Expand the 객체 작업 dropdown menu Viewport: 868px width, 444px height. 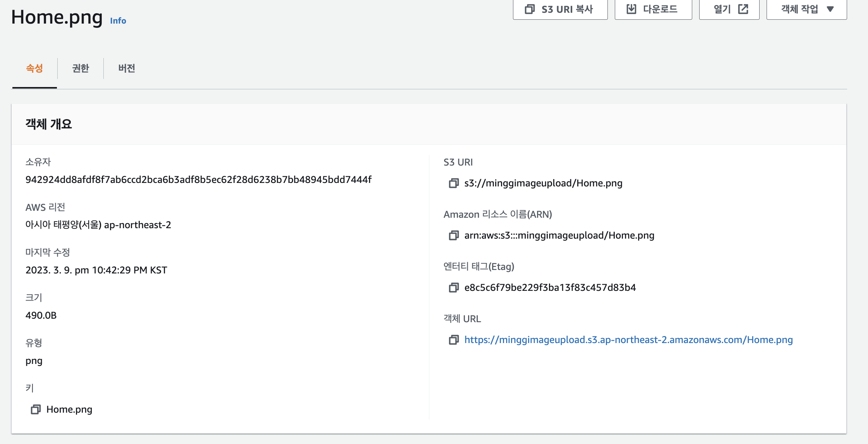coord(806,9)
